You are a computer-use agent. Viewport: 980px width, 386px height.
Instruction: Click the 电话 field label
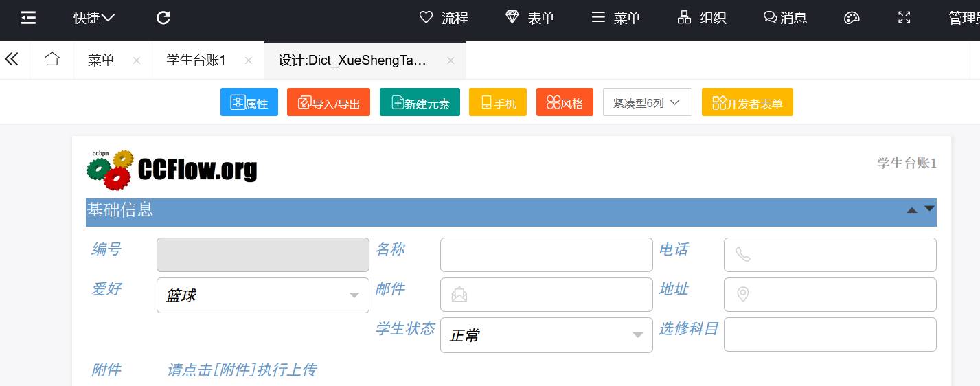(674, 249)
